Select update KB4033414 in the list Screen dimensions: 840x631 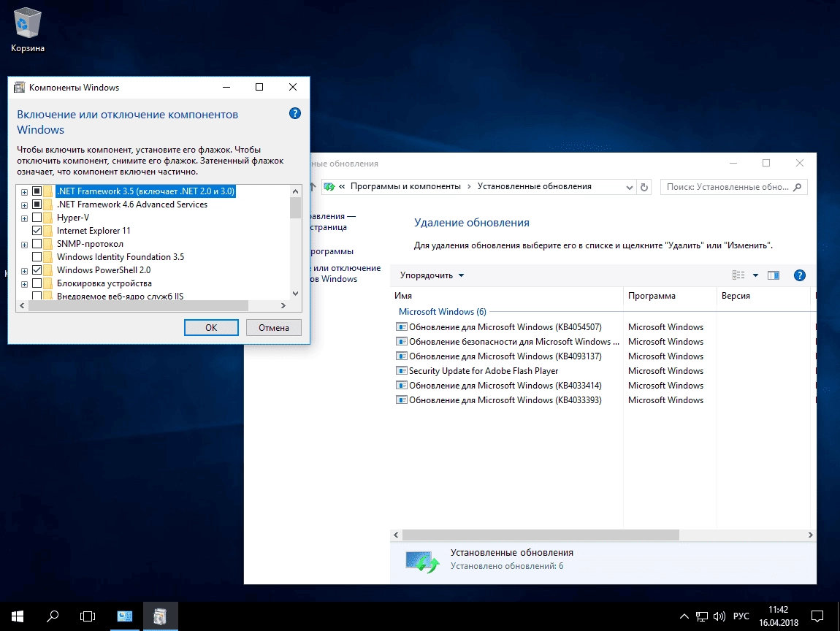coord(505,386)
